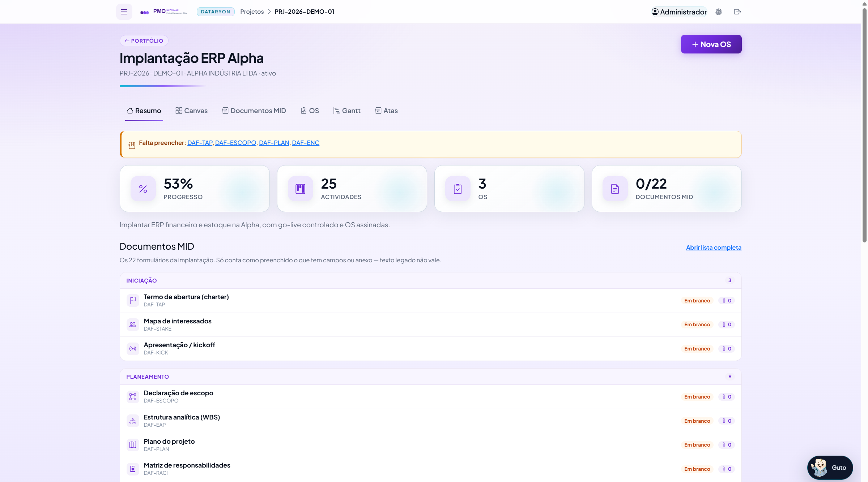Click Em branco status for Mapa de interessados
Screen dimensions: 868x482
(x=697, y=324)
